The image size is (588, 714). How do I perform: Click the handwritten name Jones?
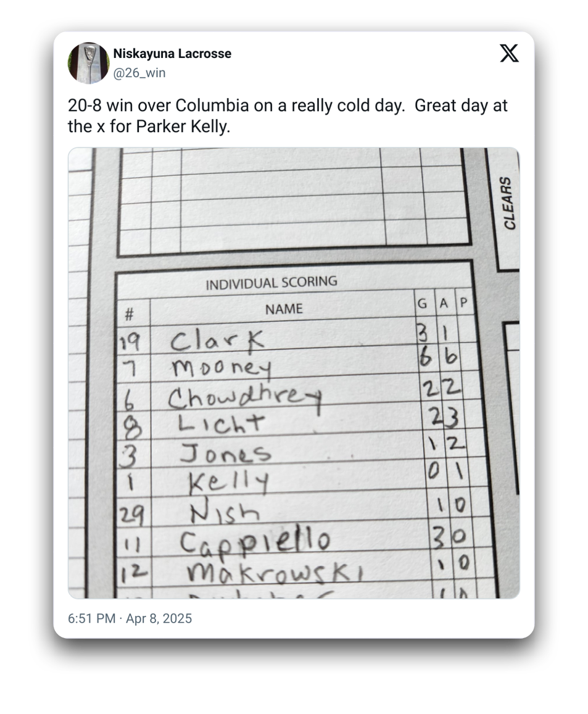[x=225, y=454]
